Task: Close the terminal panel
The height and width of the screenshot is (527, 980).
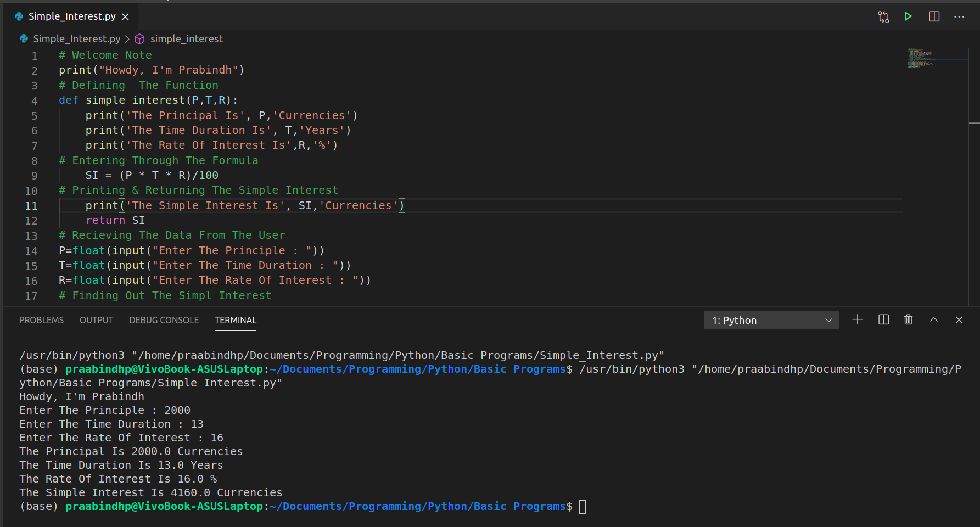Action: (959, 320)
